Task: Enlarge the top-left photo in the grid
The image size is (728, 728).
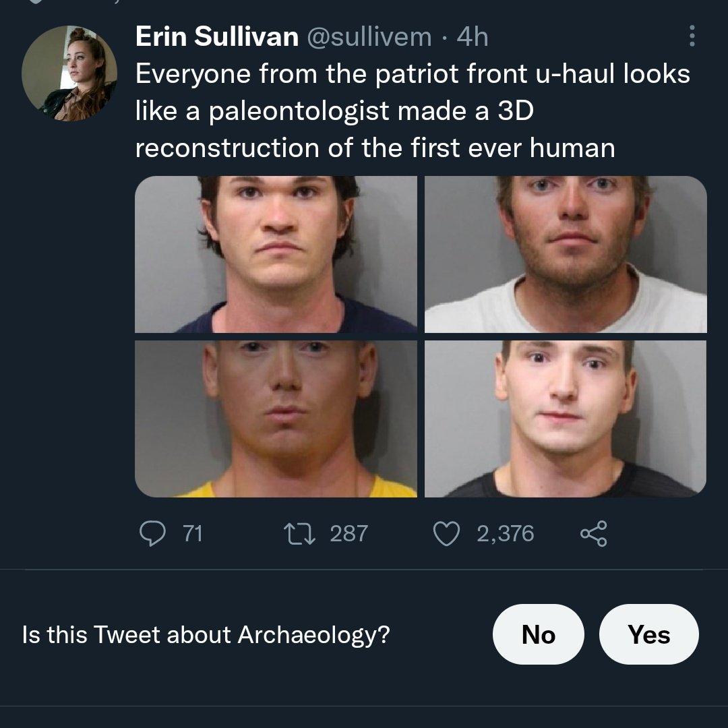Action: point(276,254)
